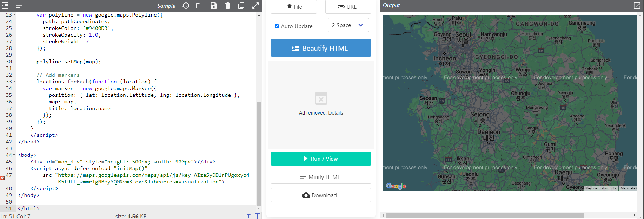Click the closing </html> tag on line 51
This screenshot has height=219, width=644.
[29, 208]
